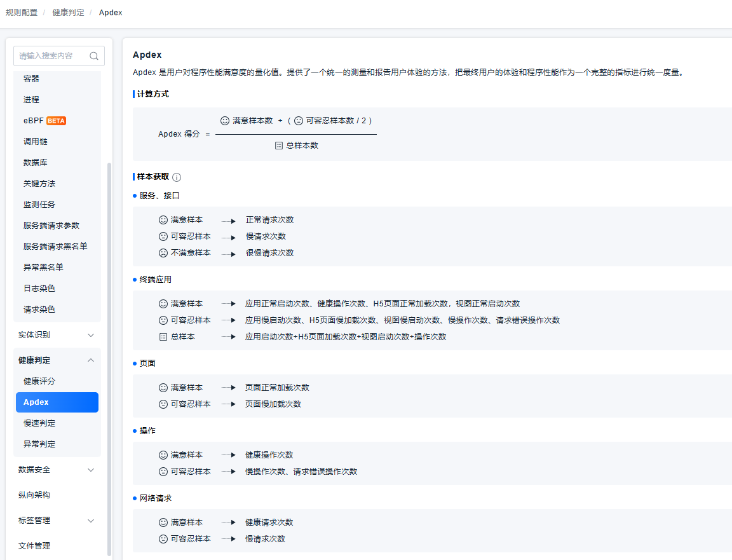Collapse the 健康判定 menu section

point(90,360)
